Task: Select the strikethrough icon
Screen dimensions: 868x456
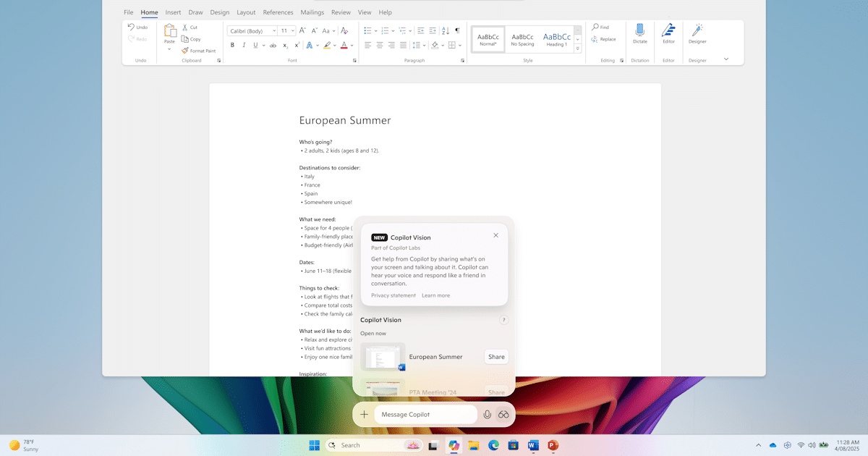Action: pyautogui.click(x=273, y=45)
